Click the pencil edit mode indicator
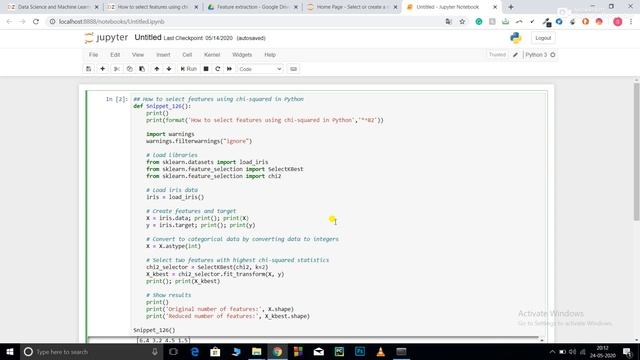This screenshot has width=640, height=360. pos(516,55)
